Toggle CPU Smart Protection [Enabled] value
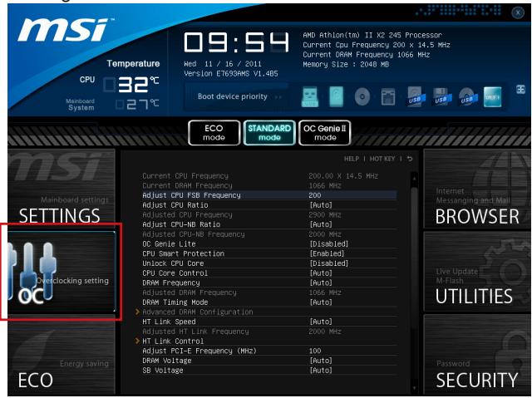 click(327, 253)
